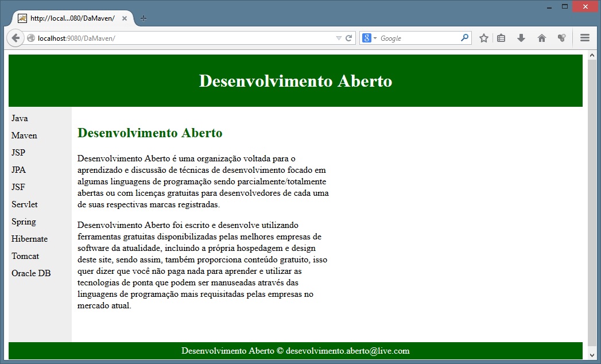The height and width of the screenshot is (364, 601).
Task: Click the Oracle DB link in the sidebar
Action: tap(31, 273)
